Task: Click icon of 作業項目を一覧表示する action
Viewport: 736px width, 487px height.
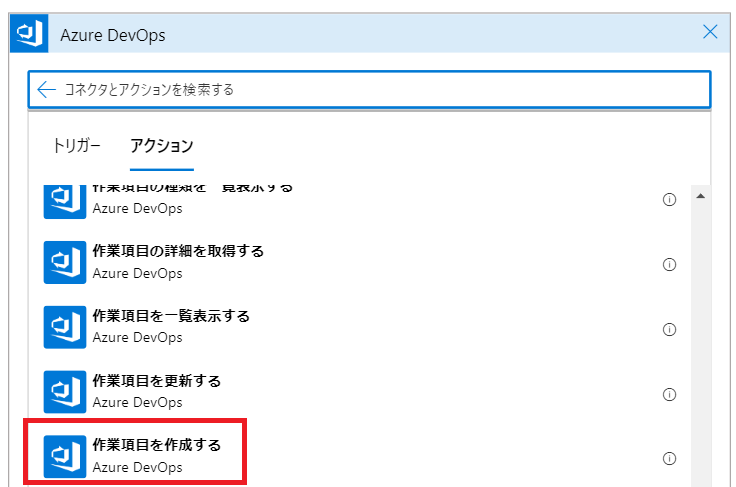Action: (x=65, y=327)
